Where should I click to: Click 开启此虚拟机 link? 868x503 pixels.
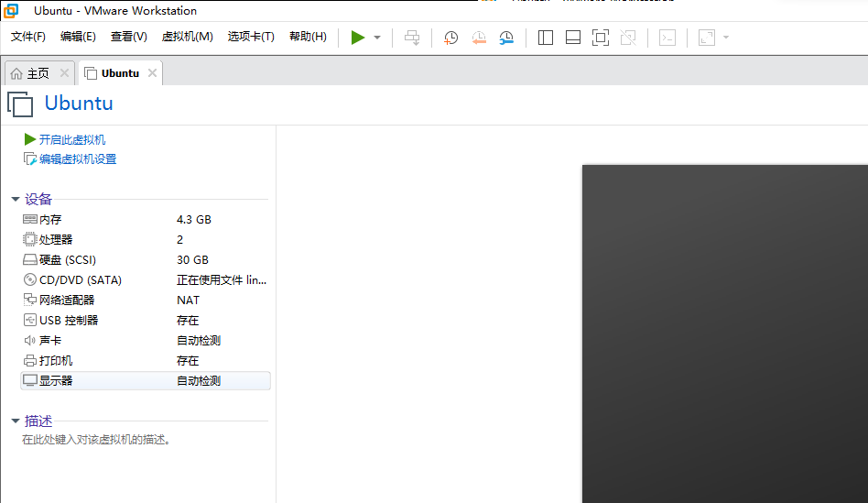point(71,139)
